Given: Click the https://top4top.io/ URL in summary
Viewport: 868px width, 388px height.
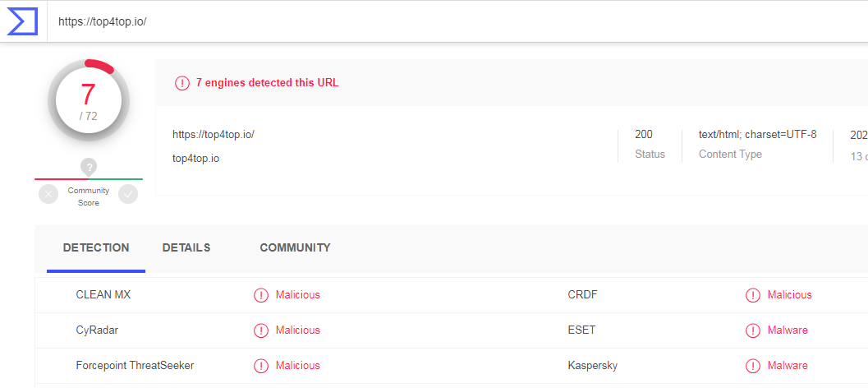Looking at the screenshot, I should pos(214,134).
